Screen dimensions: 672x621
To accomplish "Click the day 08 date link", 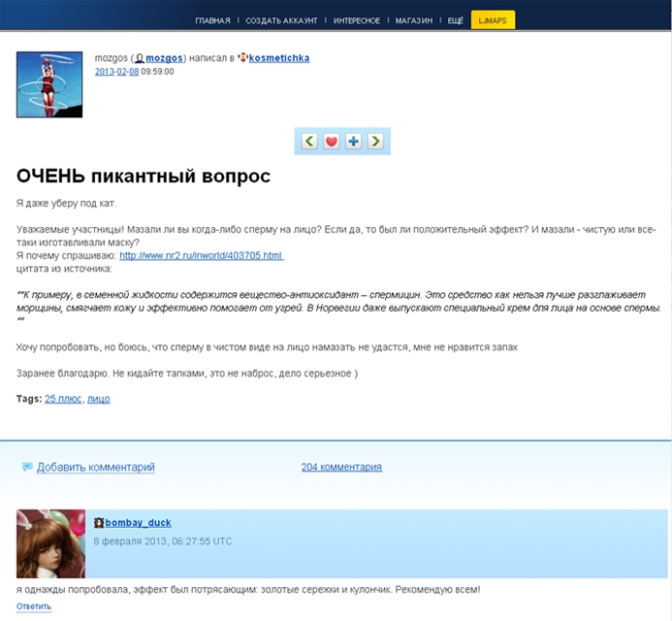I will pos(134,72).
